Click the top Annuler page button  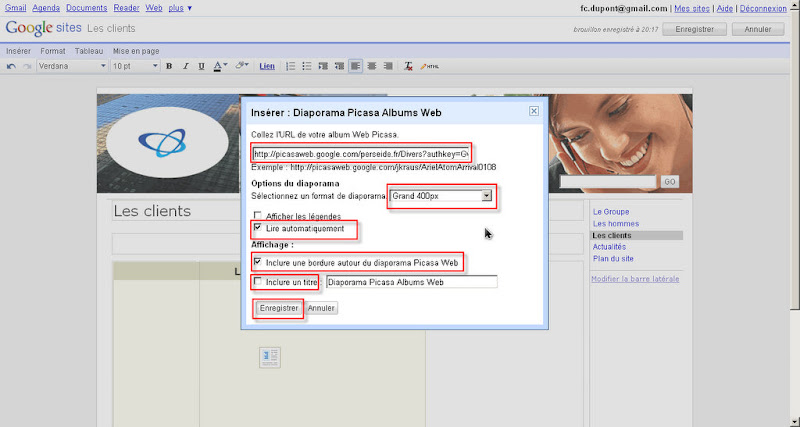pyautogui.click(x=758, y=30)
